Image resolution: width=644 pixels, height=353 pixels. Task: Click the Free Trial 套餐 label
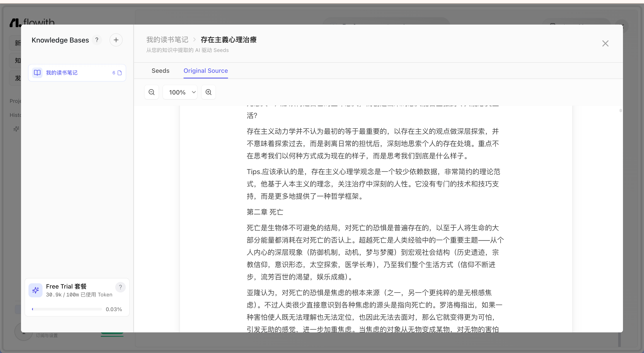[66, 286]
